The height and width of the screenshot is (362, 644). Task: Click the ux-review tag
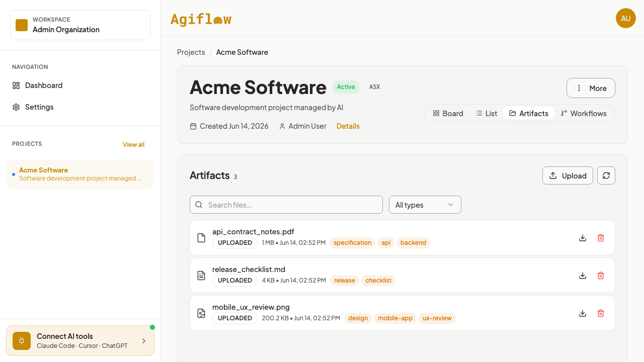click(437, 318)
